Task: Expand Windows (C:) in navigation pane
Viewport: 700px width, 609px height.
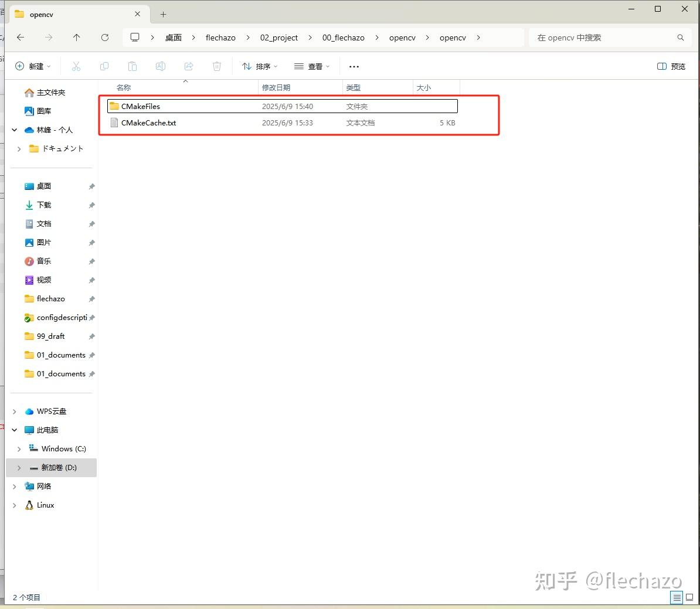Action: click(x=19, y=448)
